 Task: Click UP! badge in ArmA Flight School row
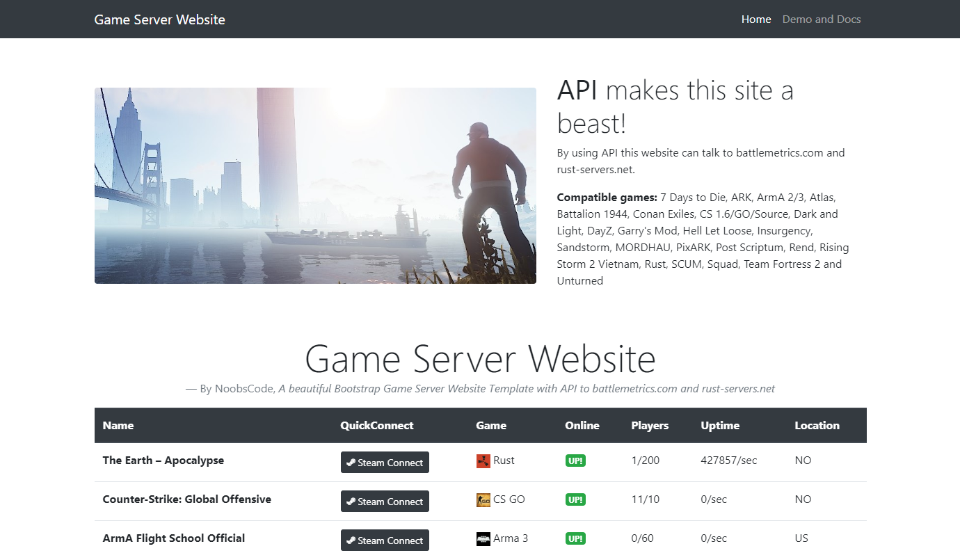pyautogui.click(x=575, y=538)
